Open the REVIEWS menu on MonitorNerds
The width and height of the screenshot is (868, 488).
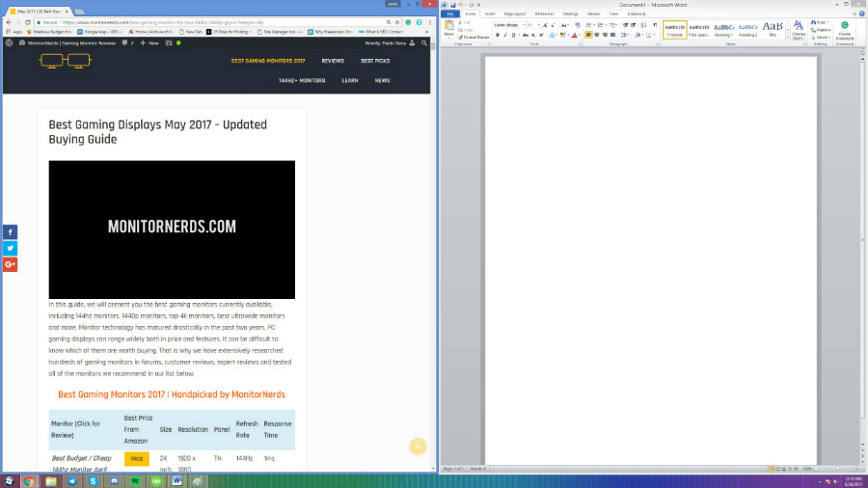click(333, 61)
